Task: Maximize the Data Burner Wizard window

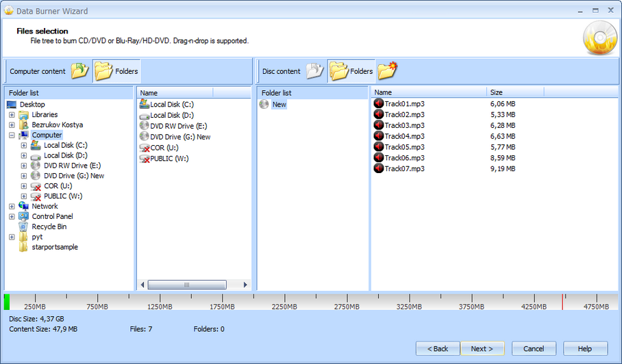Action: click(x=595, y=11)
